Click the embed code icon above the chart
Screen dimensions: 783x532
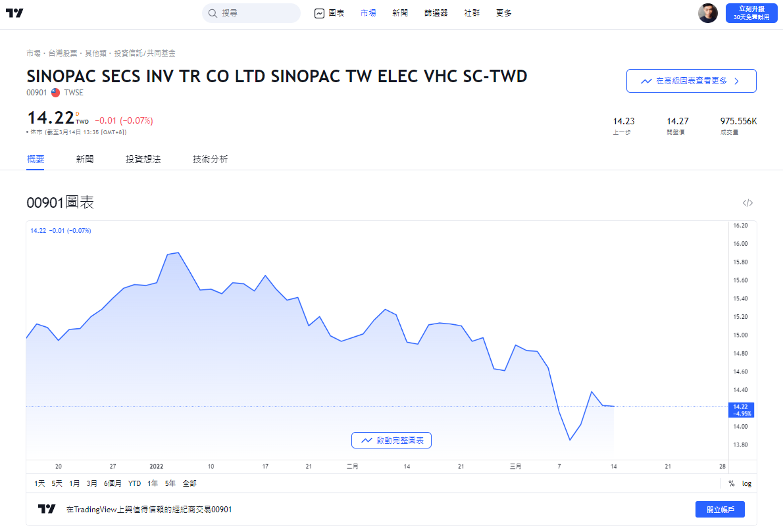pos(747,203)
